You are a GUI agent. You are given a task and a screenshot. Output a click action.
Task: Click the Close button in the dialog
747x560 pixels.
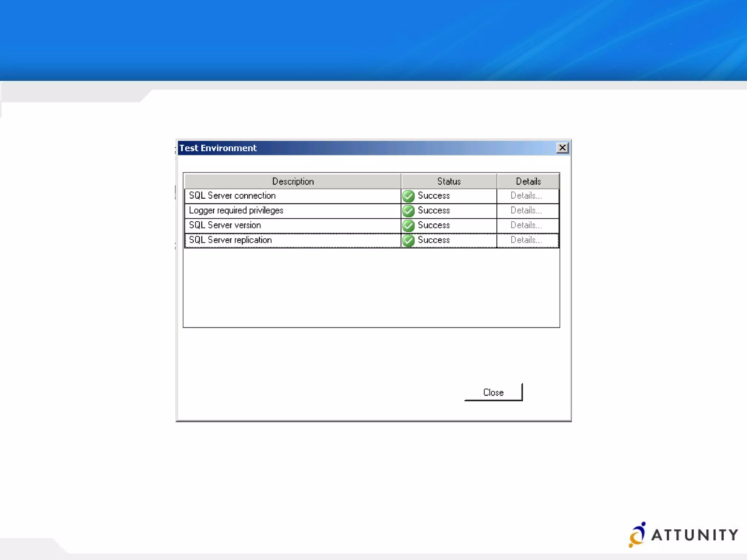(493, 392)
